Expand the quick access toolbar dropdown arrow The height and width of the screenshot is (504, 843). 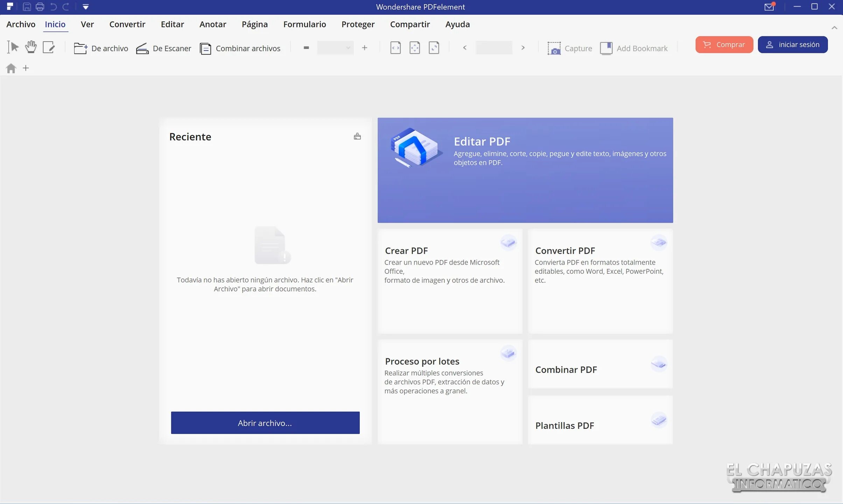coord(85,7)
